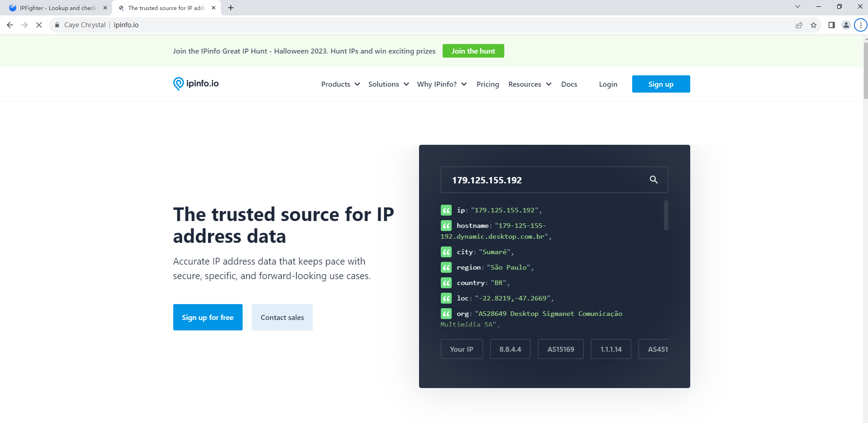The height and width of the screenshot is (423, 868).
Task: Stop page loading with the X icon
Action: click(39, 25)
